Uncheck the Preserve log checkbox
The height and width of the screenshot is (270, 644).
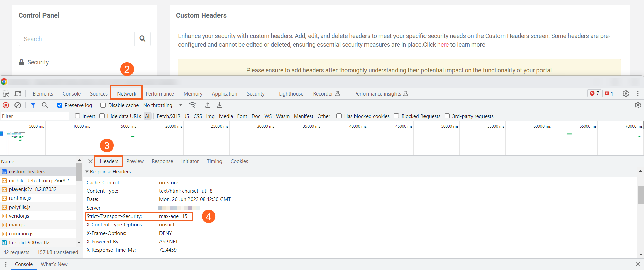click(x=60, y=105)
